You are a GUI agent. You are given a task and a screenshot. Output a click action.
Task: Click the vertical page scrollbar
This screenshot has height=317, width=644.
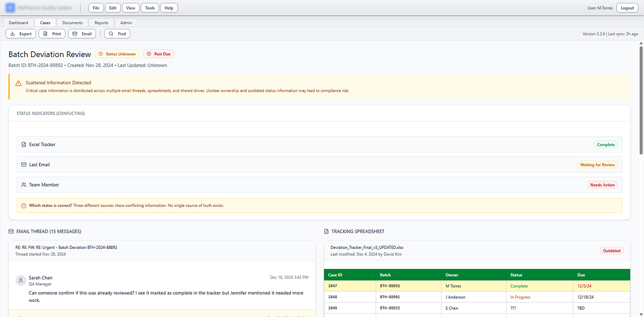[641, 97]
